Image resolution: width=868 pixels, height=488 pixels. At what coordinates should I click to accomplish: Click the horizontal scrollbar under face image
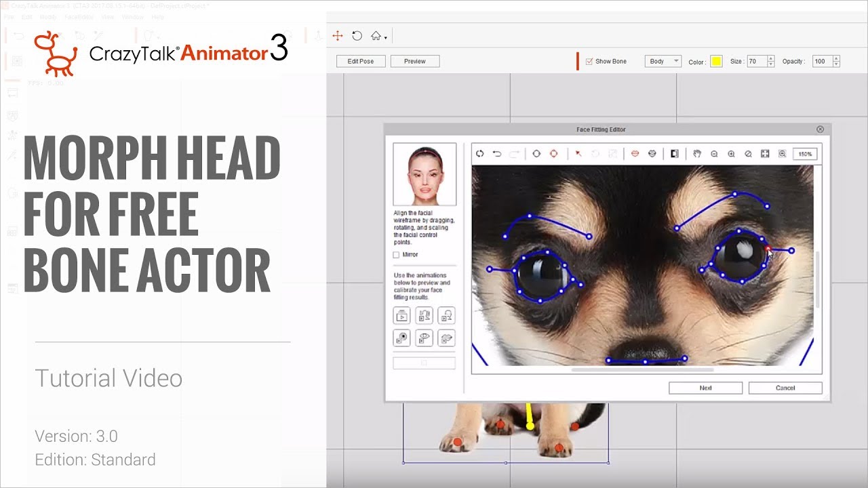tap(642, 370)
